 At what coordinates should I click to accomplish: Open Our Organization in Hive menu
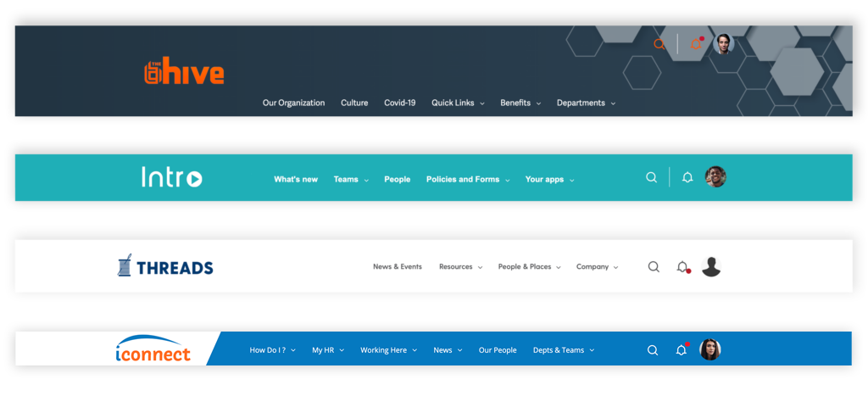(x=293, y=103)
